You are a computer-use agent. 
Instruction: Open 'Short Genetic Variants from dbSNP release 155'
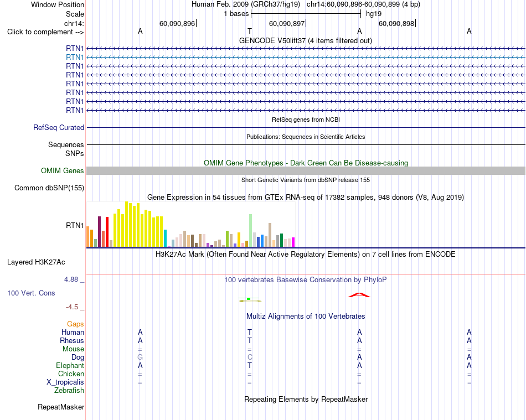pos(306,180)
